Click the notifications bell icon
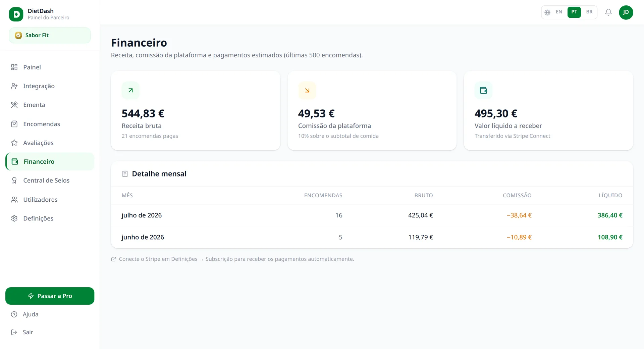Image resolution: width=644 pixels, height=349 pixels. click(x=608, y=12)
